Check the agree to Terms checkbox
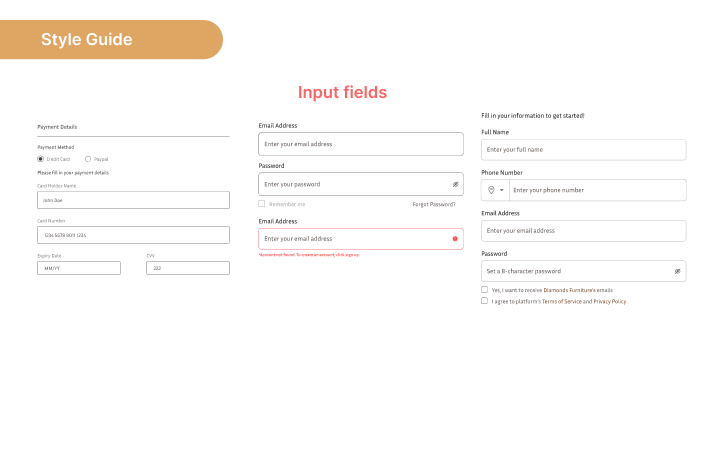The width and height of the screenshot is (713, 475). [x=485, y=301]
